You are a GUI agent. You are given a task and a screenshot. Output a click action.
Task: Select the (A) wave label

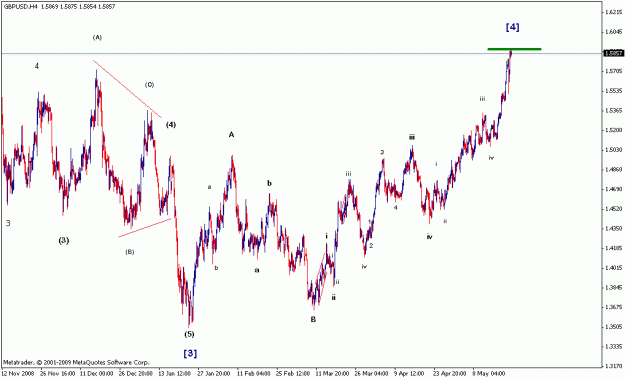pyautogui.click(x=97, y=37)
